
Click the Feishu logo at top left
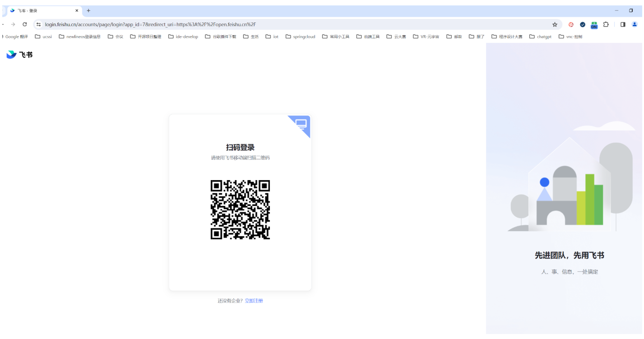pos(19,55)
